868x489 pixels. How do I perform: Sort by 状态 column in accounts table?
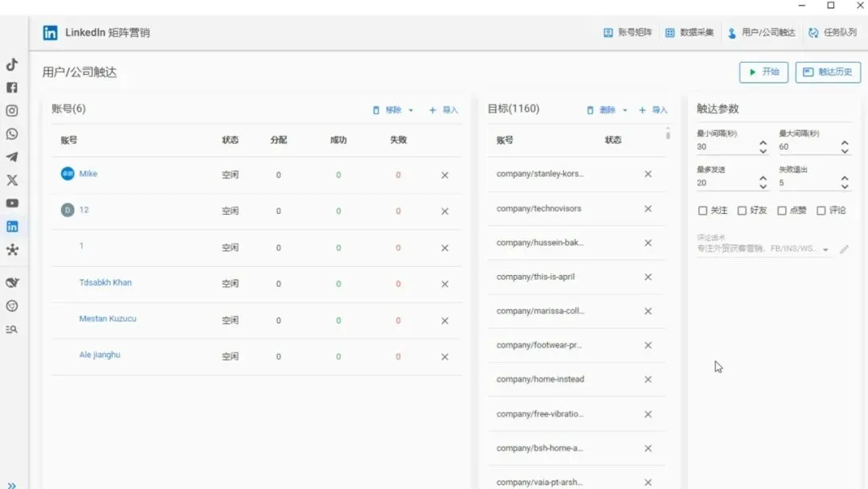230,140
